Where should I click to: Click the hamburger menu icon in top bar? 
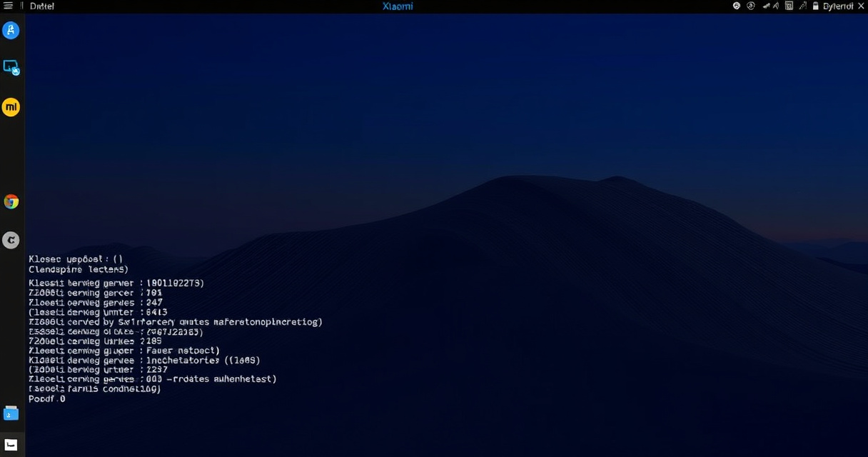coord(9,6)
